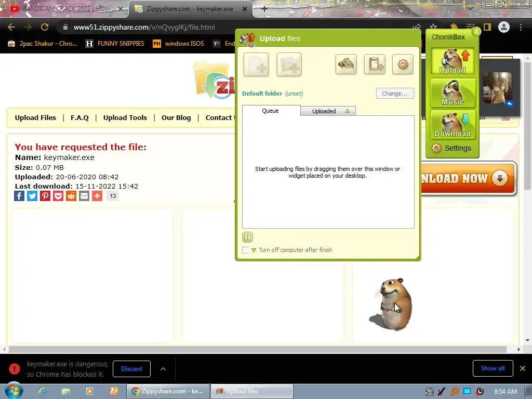Open Our Blog link
The image size is (532, 399).
(176, 118)
